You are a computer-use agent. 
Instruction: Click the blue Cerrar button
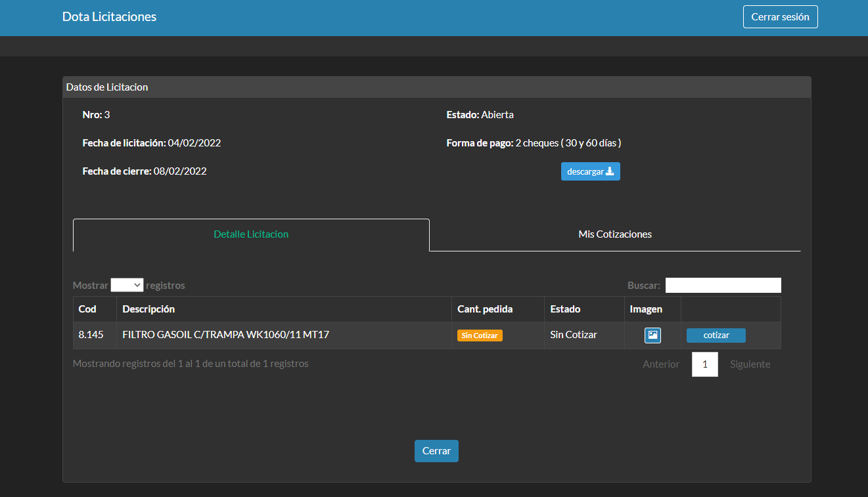point(436,451)
